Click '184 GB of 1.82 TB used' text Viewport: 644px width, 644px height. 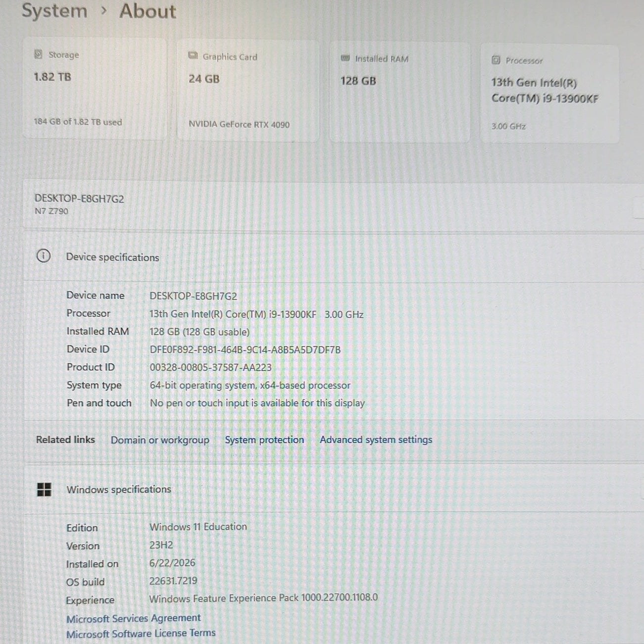tap(78, 122)
